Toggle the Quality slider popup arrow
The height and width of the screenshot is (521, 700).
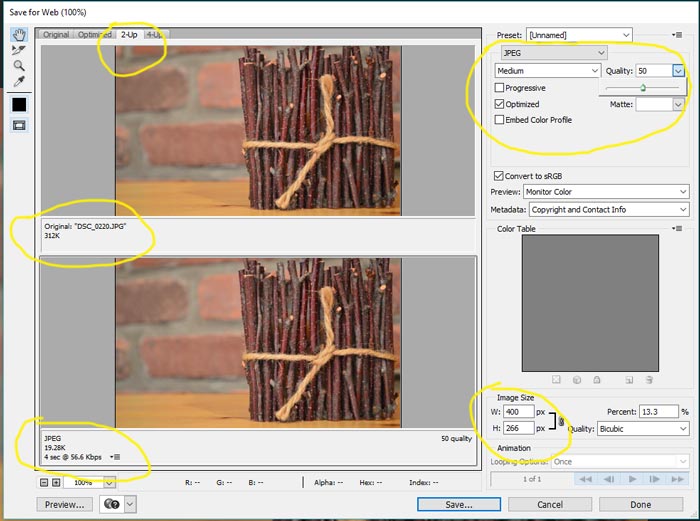coord(679,71)
